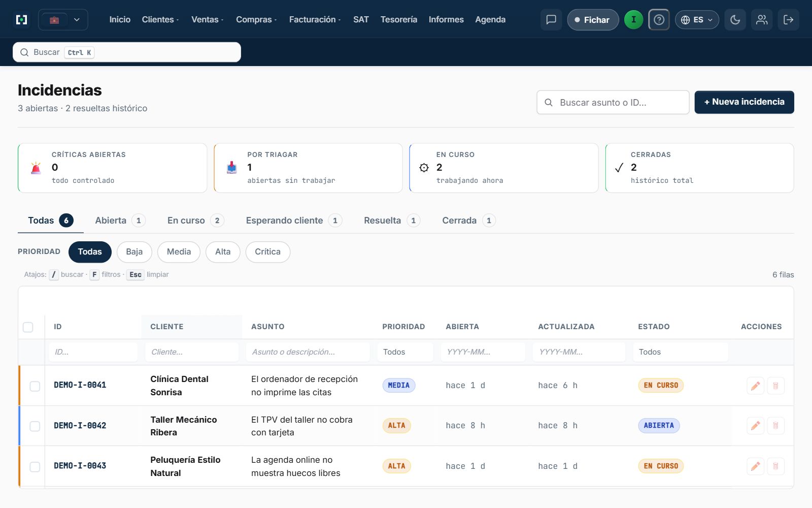Click the app logo icon in the header
The image size is (812, 508).
[22, 20]
